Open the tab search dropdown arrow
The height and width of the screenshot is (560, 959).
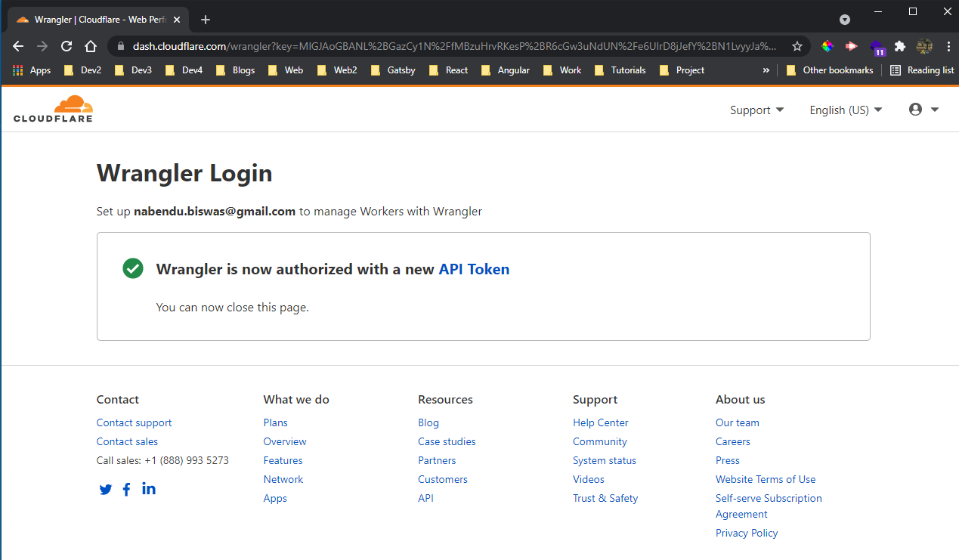pyautogui.click(x=845, y=20)
